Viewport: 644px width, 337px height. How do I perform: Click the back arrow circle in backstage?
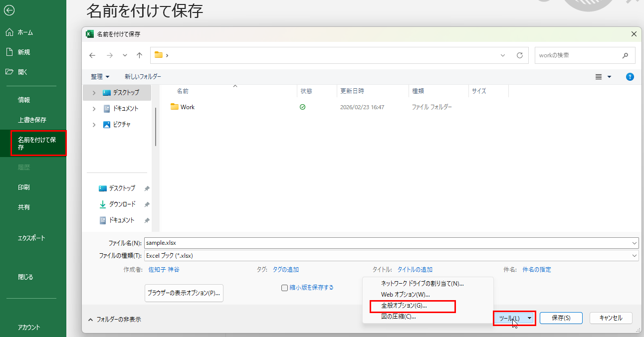(x=9, y=10)
